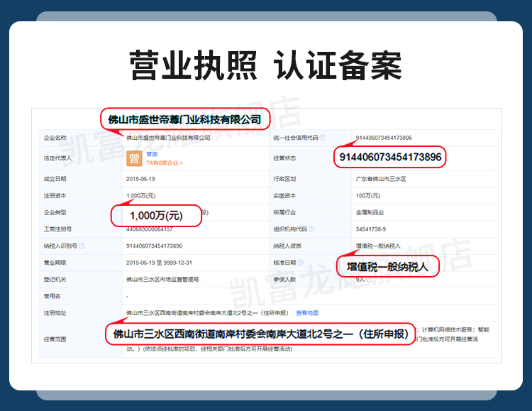Select the 曾用名 label cell

point(81,296)
